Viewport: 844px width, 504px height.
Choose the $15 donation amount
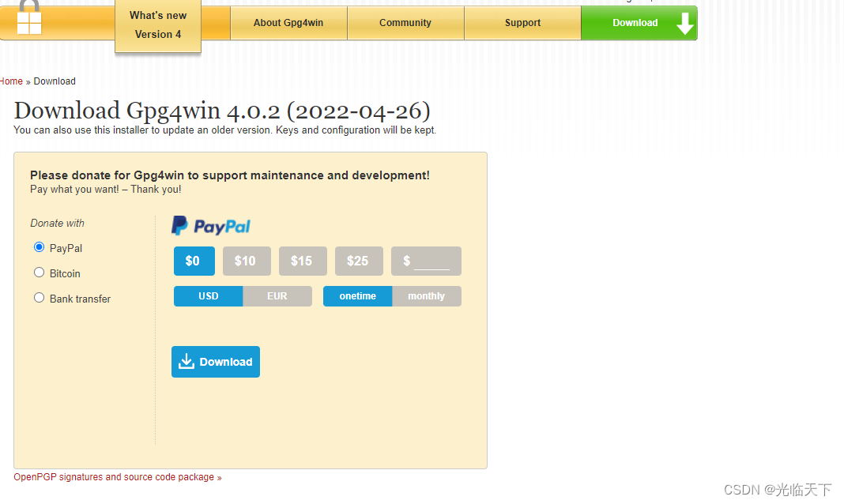(303, 261)
